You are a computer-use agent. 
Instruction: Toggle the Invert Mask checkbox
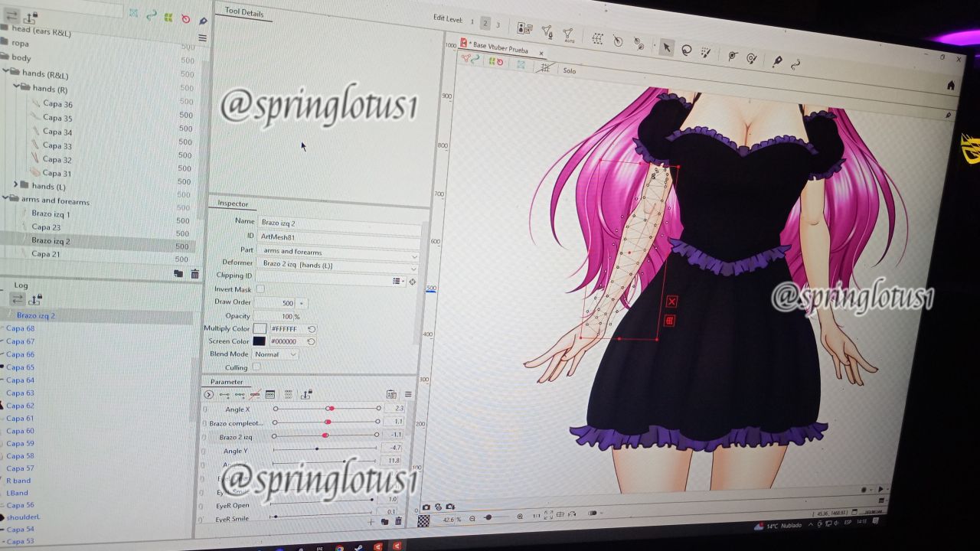(260, 289)
